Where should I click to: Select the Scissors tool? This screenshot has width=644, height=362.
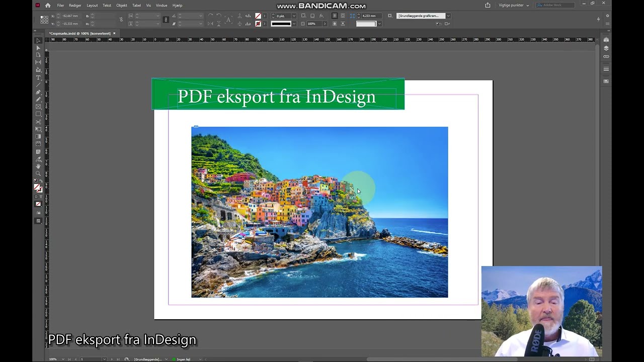point(38,122)
